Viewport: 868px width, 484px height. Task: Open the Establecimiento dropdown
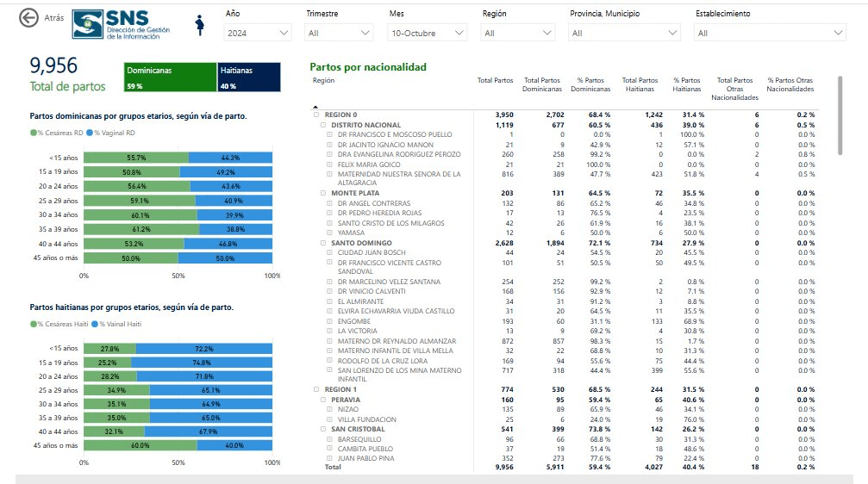(770, 34)
